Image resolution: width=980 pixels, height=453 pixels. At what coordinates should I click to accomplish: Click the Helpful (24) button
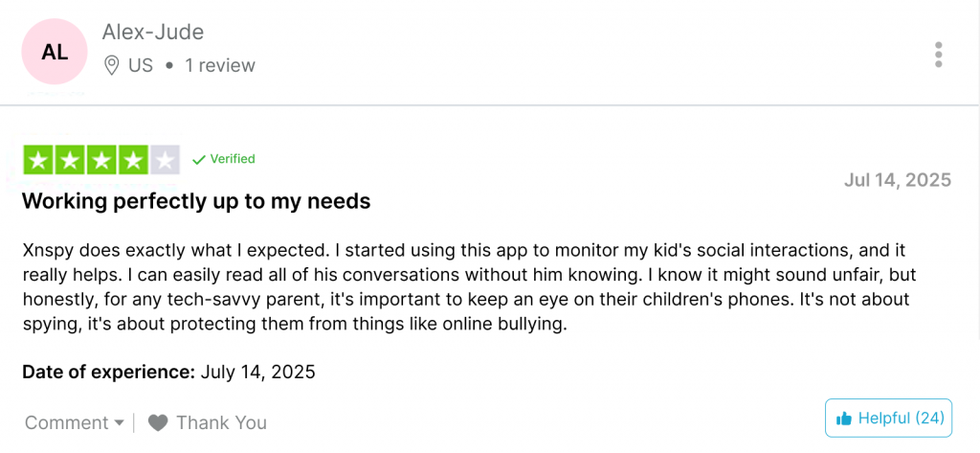click(x=889, y=418)
